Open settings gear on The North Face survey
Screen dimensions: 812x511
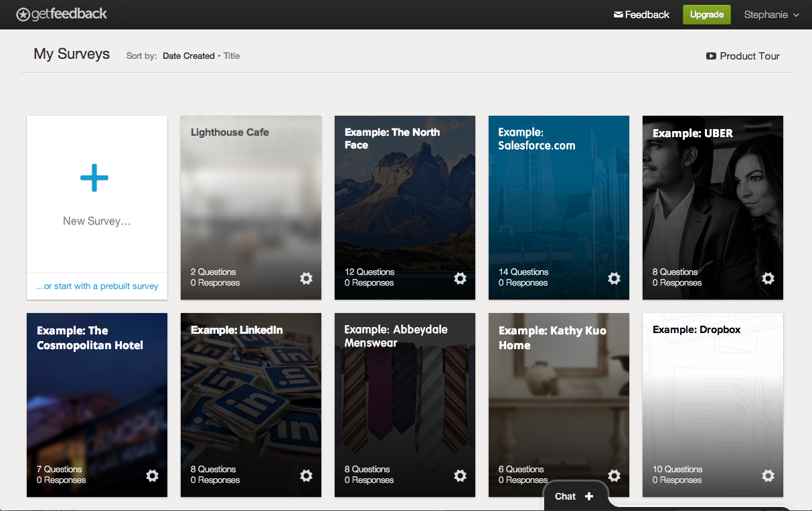[x=460, y=278]
